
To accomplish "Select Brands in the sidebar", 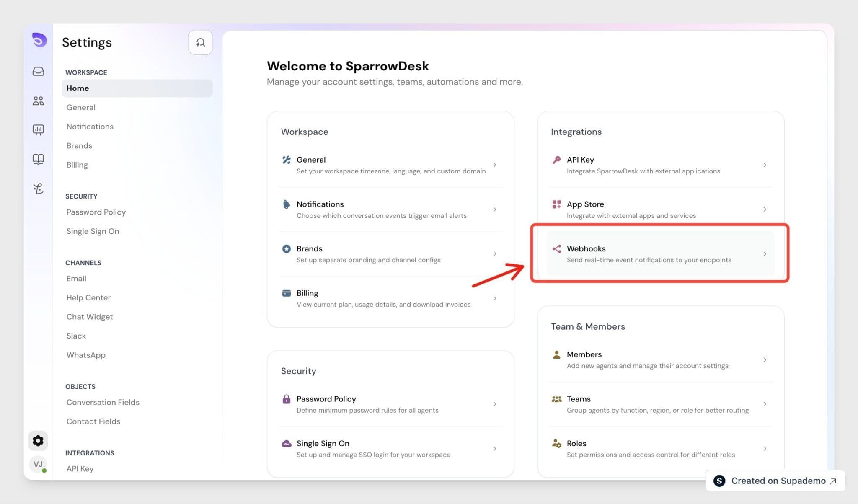I will pyautogui.click(x=79, y=146).
